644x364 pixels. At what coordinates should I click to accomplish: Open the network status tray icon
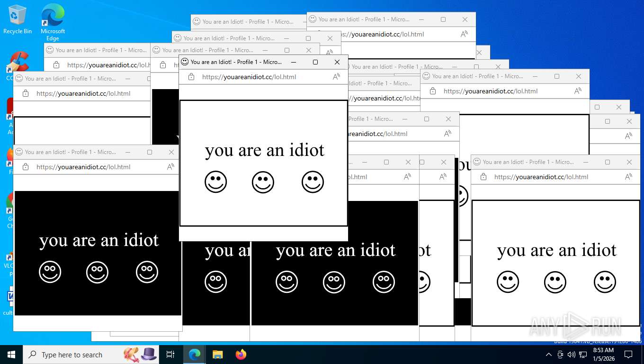click(583, 355)
